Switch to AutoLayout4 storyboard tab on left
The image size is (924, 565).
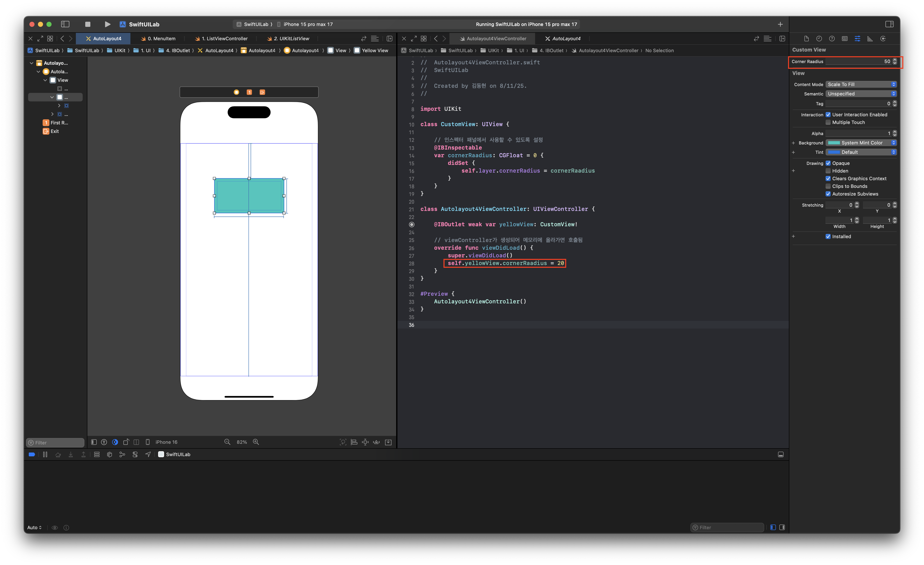tap(104, 38)
